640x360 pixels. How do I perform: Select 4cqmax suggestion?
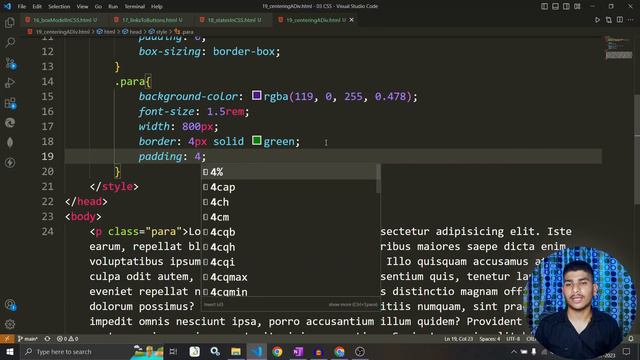click(290, 277)
